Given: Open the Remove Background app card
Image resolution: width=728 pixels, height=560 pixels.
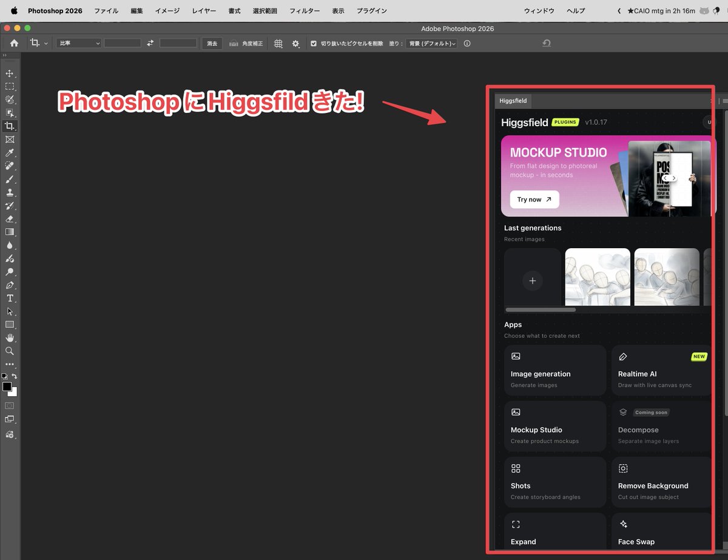Looking at the screenshot, I should (662, 482).
